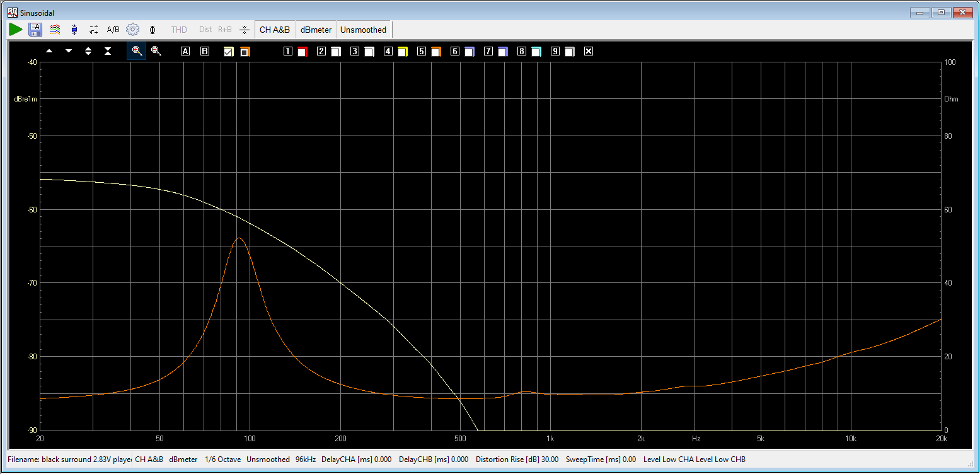This screenshot has width=980, height=474.
Task: Select channel A with the boxed A icon
Action: point(185,51)
